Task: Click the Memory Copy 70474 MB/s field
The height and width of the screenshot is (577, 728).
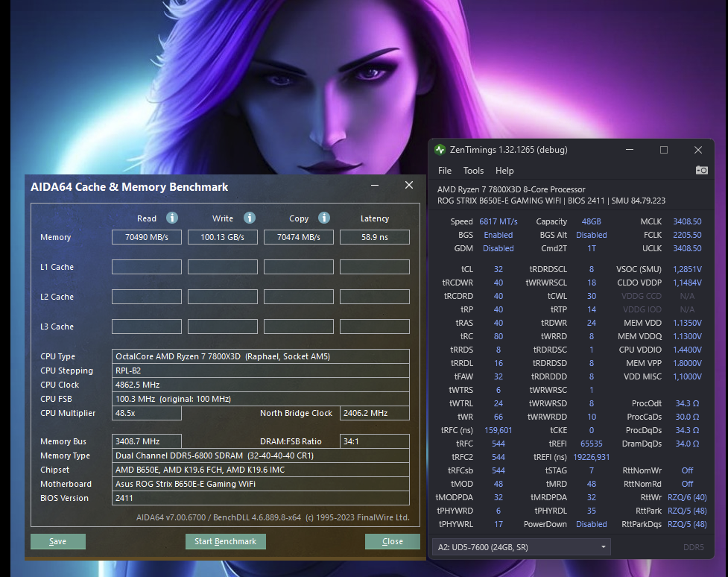Action: [299, 237]
